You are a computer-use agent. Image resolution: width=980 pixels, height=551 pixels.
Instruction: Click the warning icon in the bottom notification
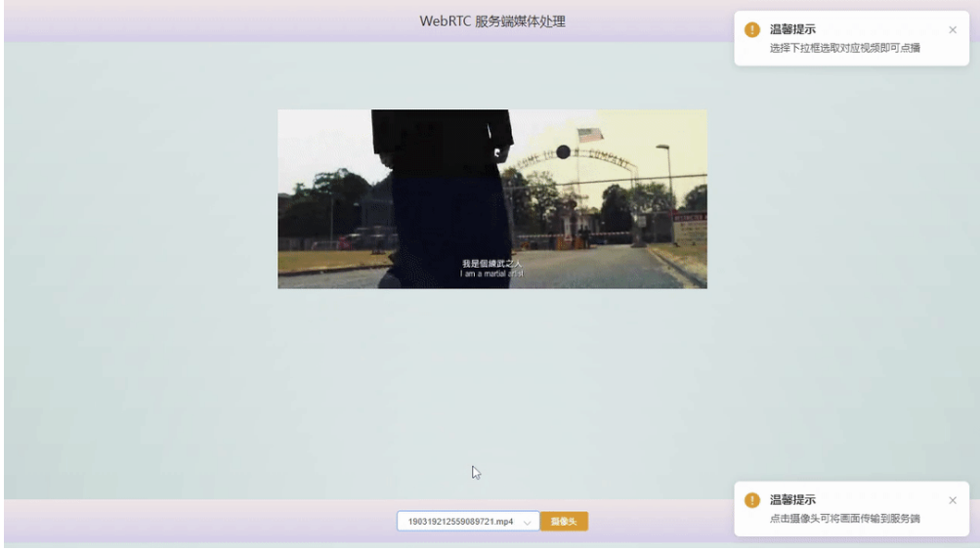tap(751, 500)
